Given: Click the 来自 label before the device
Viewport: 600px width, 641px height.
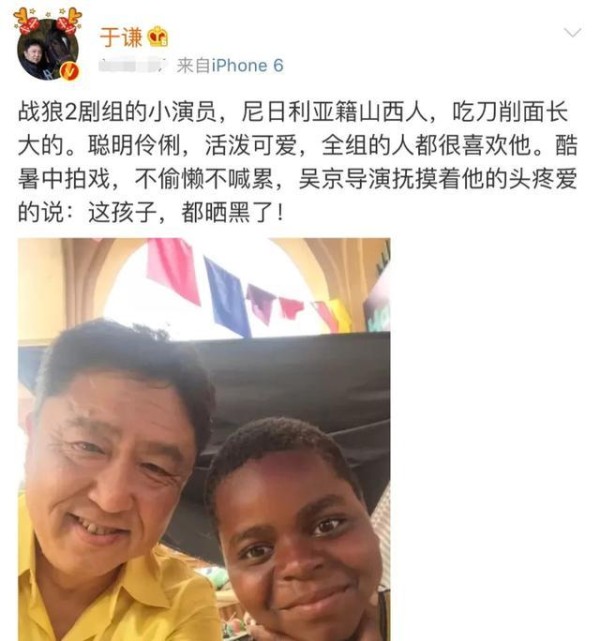Looking at the screenshot, I should tap(194, 66).
